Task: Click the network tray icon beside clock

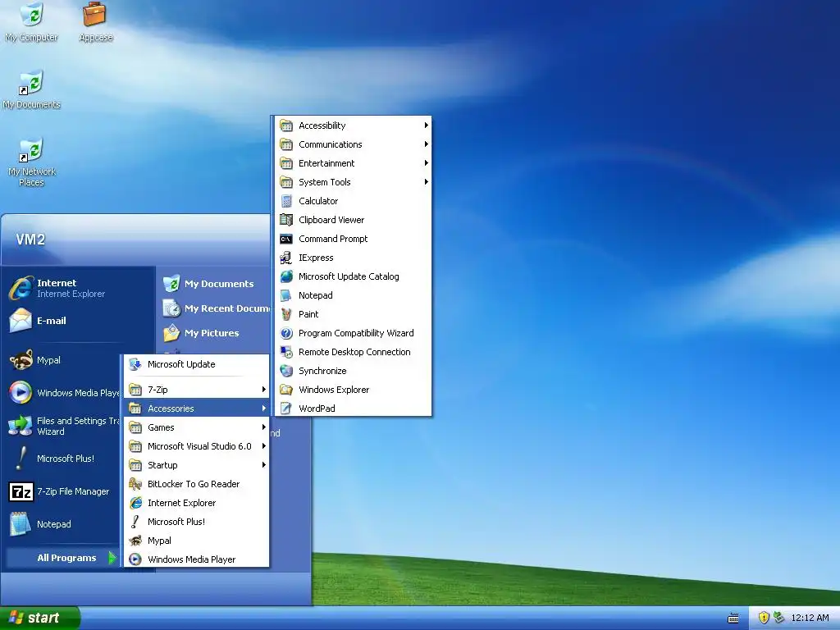Action: [778, 618]
